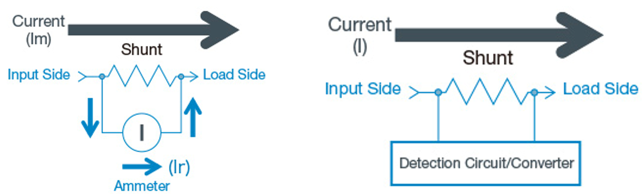Click the blue upward arrow beside the ammeter loop
This screenshot has height=195, width=644.
click(x=193, y=117)
